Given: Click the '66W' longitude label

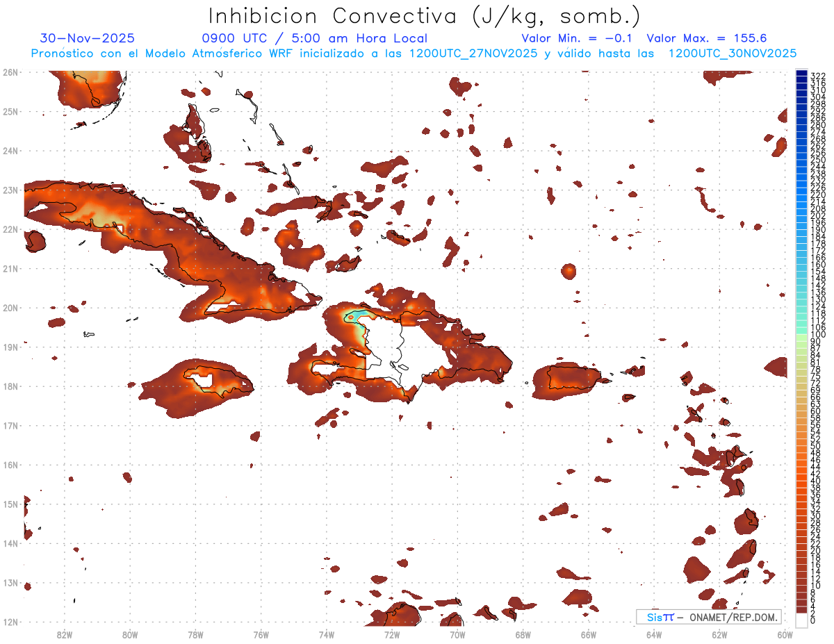Looking at the screenshot, I should (589, 634).
